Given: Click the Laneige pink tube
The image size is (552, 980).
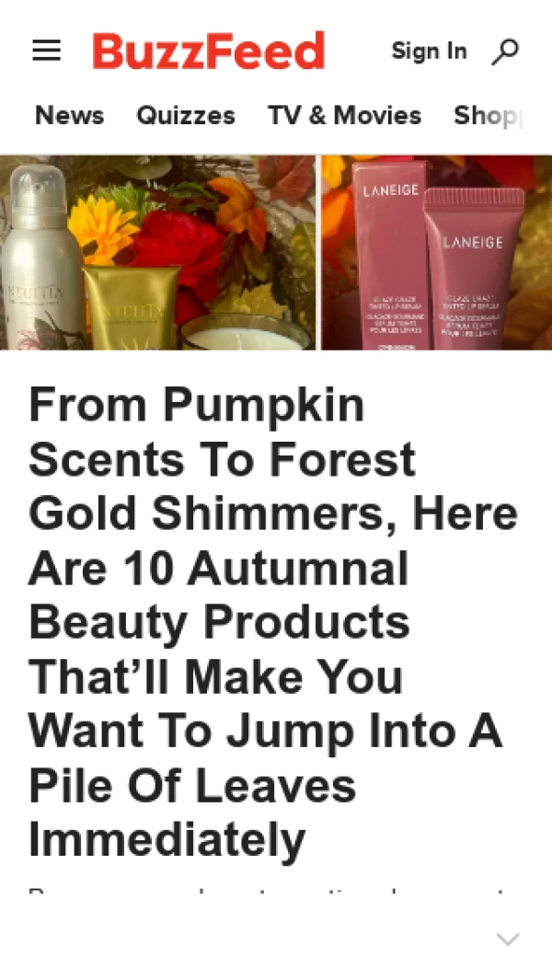Looking at the screenshot, I should point(473,269).
